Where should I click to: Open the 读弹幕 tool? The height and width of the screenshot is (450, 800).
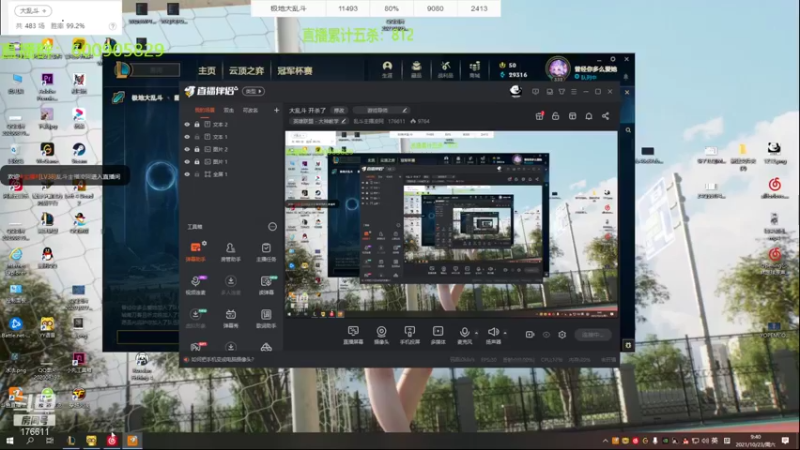266,285
